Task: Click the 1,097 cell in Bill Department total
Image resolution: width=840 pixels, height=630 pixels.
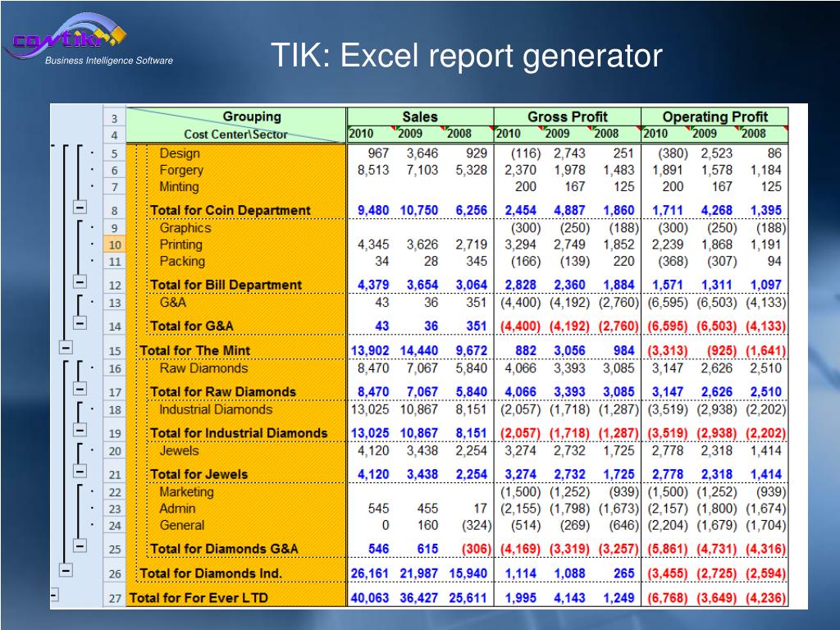Action: (x=766, y=285)
